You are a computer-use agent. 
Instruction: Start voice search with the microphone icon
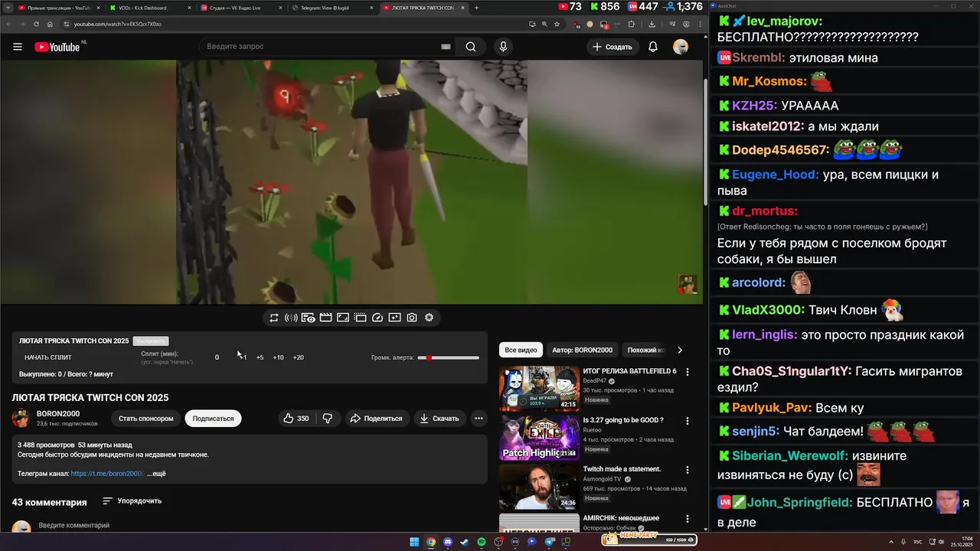503,47
